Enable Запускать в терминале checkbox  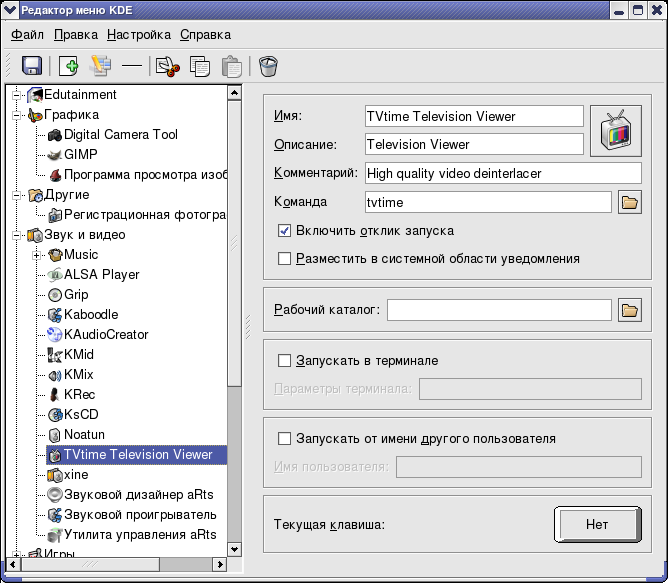[284, 361]
